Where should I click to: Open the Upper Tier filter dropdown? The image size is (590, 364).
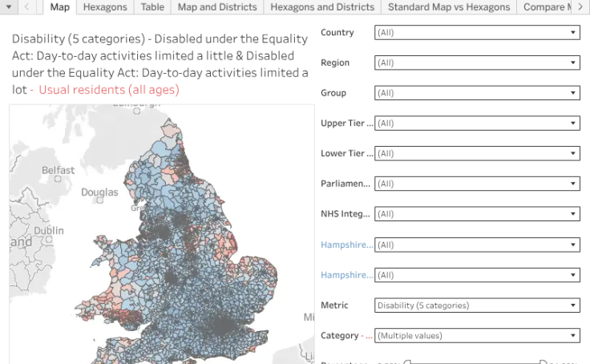pyautogui.click(x=477, y=123)
